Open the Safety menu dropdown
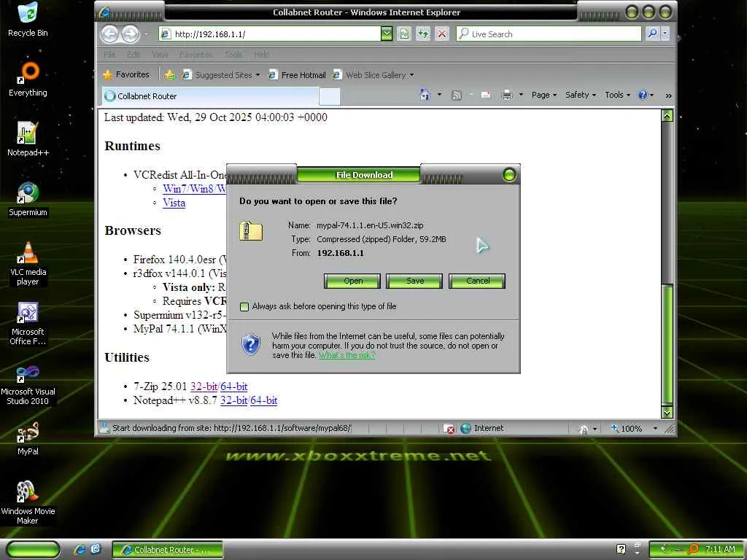 click(580, 95)
